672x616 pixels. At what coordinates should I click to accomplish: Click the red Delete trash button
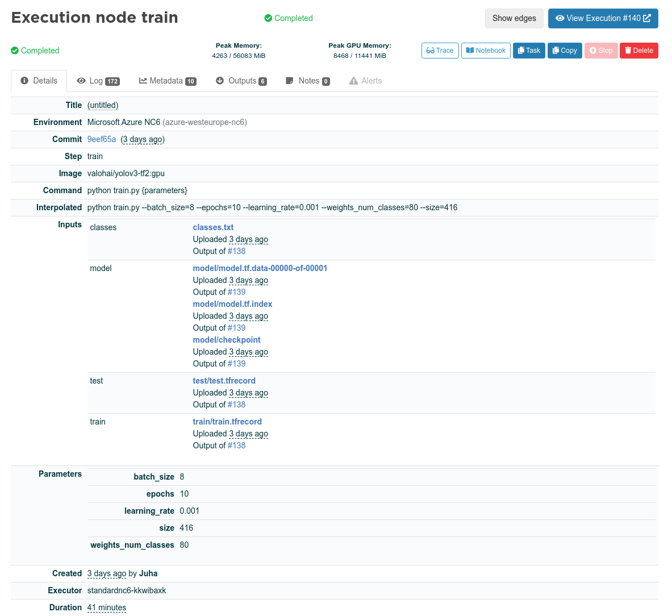point(638,51)
